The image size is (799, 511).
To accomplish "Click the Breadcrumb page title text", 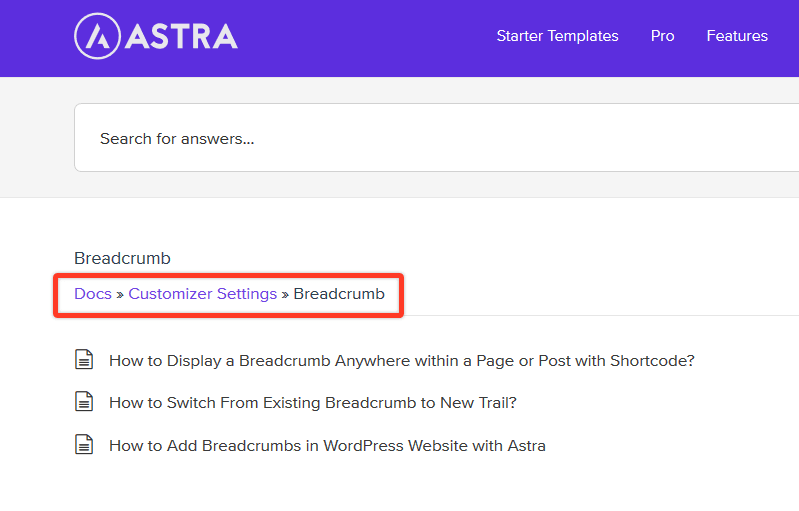I will point(122,258).
